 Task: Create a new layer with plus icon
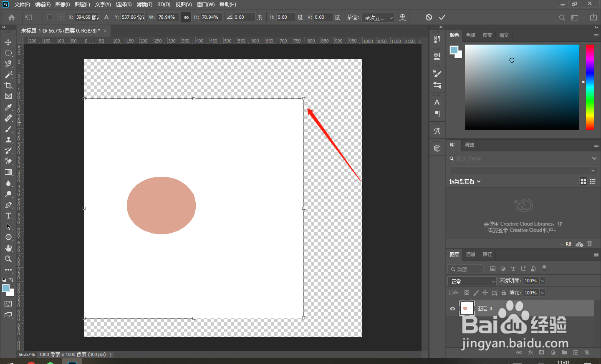tap(576, 352)
